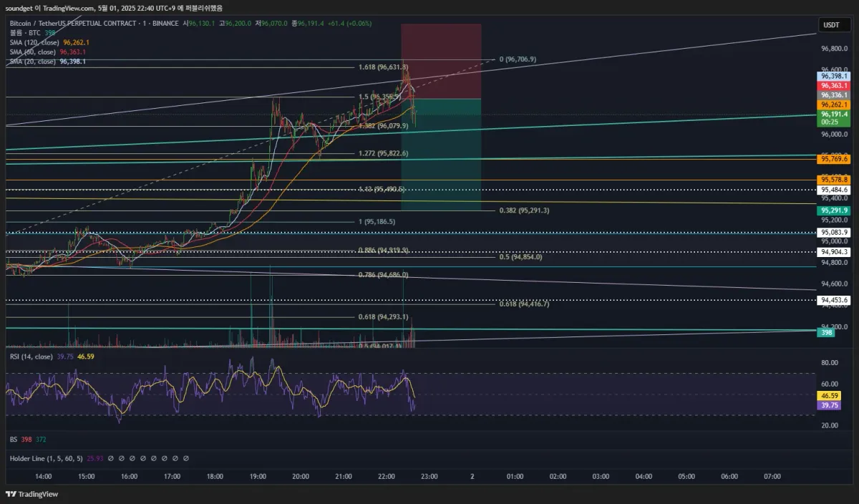Click the orange 95,769.6 price axis tag
This screenshot has height=504, width=859.
click(x=834, y=160)
